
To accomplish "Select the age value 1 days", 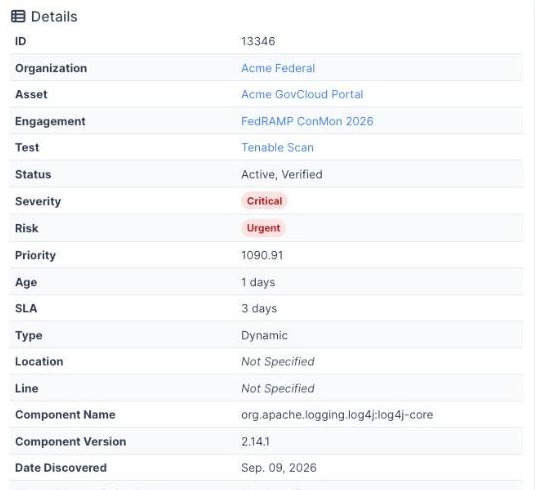I will point(258,282).
